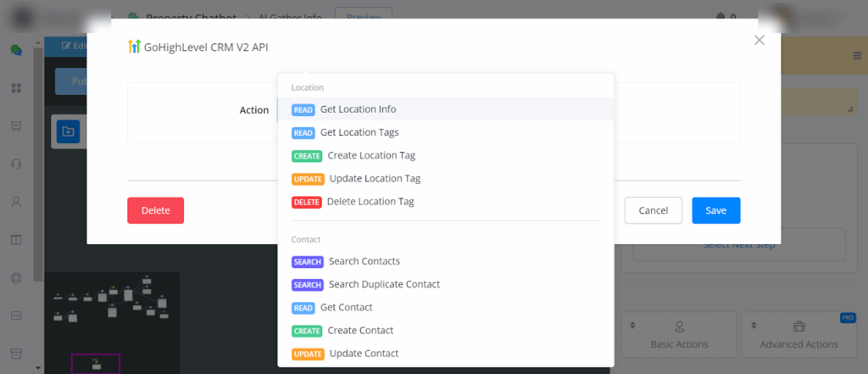Open the grid dashboard icon in sidebar

click(15, 88)
